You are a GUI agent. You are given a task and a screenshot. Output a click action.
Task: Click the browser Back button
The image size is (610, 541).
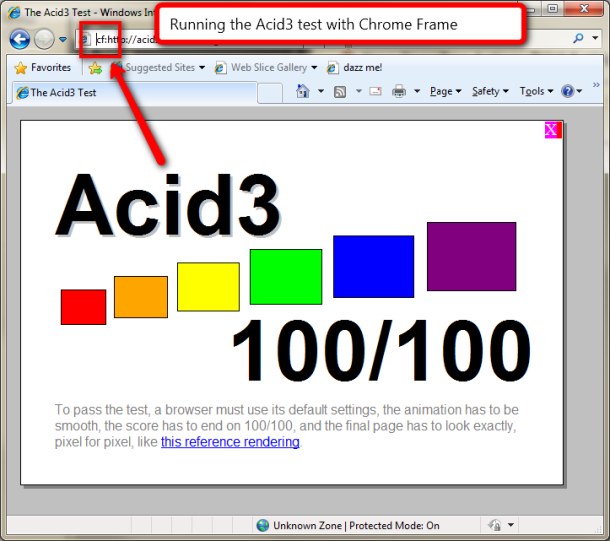point(19,40)
